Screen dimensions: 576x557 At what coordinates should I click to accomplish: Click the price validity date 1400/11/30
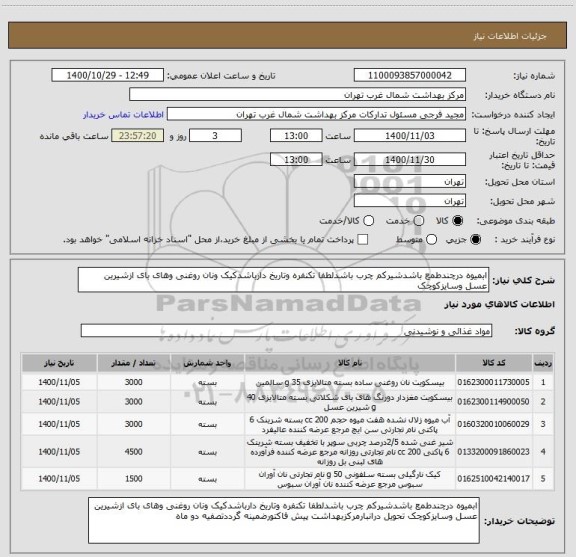pos(410,159)
